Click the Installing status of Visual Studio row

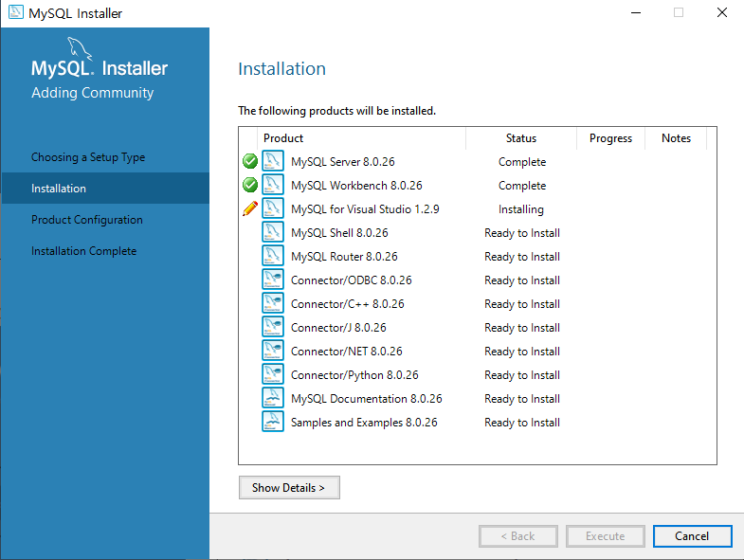(x=521, y=209)
